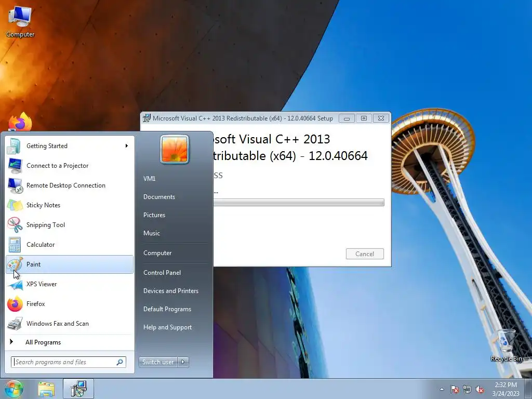Screen dimensions: 532x399
Task: Open Documents link
Action: 159,197
